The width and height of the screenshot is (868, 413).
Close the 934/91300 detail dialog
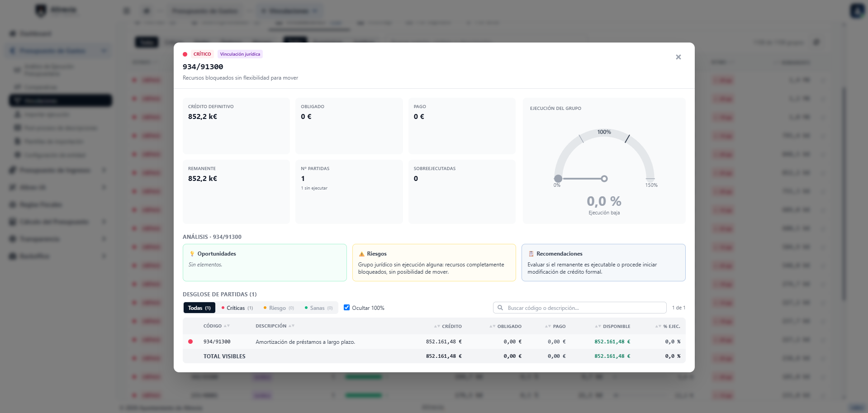(678, 57)
